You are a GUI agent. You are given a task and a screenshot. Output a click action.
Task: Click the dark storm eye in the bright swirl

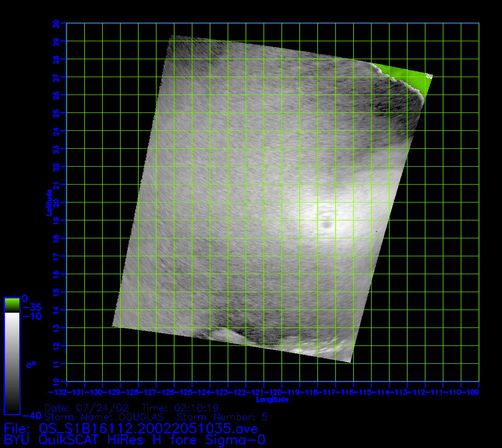point(326,223)
